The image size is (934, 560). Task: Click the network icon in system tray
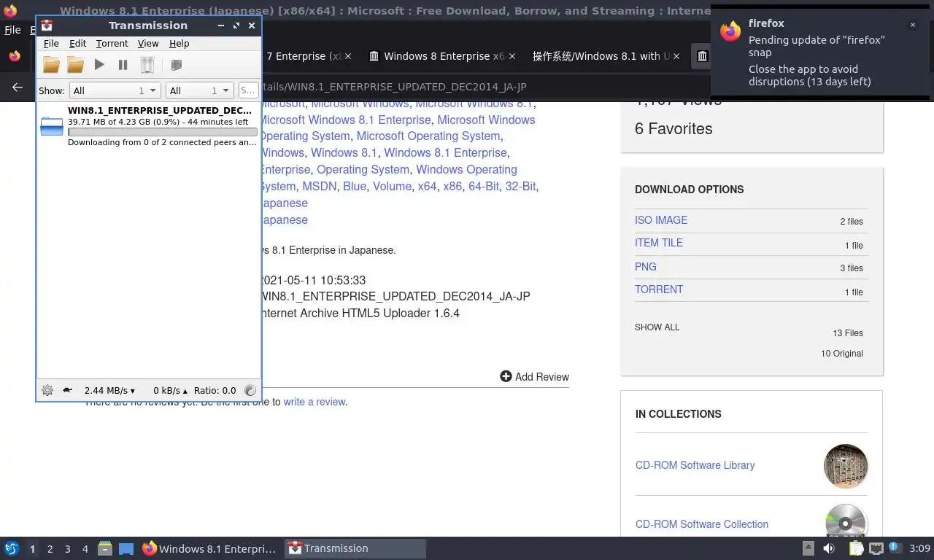pyautogui.click(x=876, y=548)
